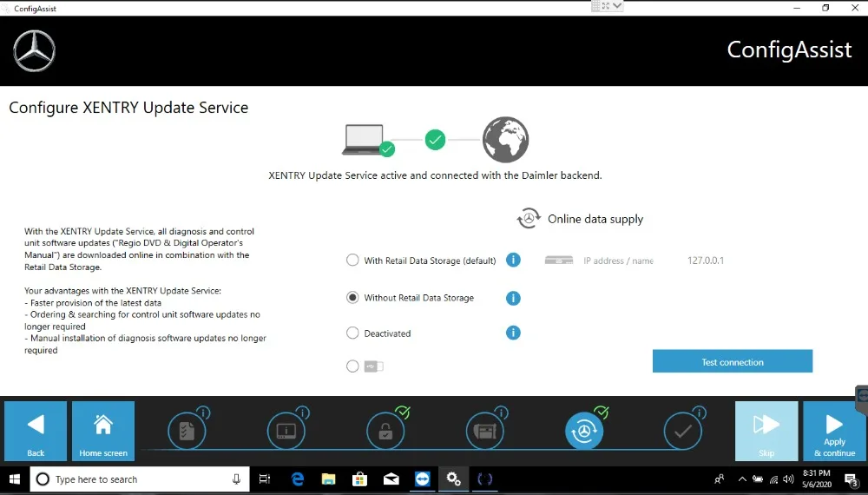Click the Online data supply icon
The image size is (868, 495).
coord(529,218)
